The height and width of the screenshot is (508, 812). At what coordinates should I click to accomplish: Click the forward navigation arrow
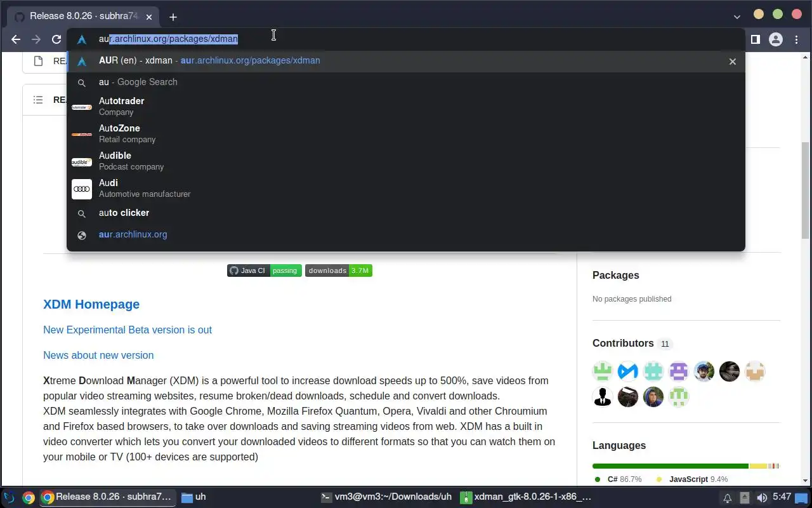(36, 39)
